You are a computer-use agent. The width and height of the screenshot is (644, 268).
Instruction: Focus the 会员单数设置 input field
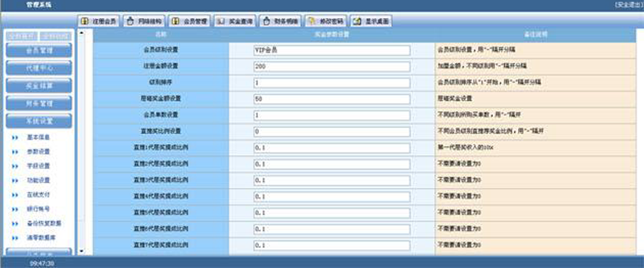(x=332, y=115)
